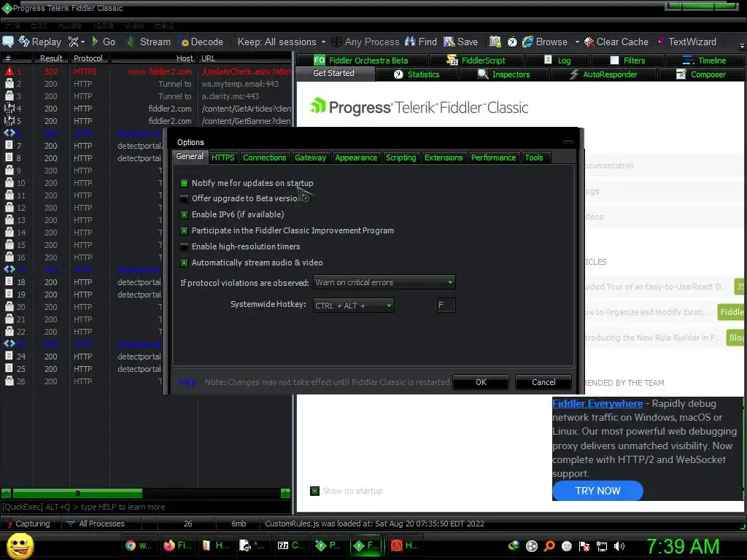Click the magnifier search tray icon
This screenshot has width=747, height=560.
point(549,546)
